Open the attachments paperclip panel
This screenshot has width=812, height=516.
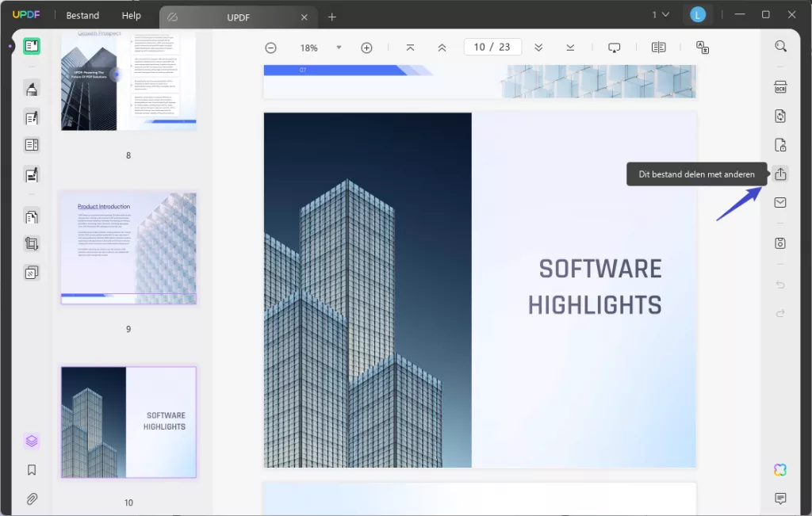32,499
